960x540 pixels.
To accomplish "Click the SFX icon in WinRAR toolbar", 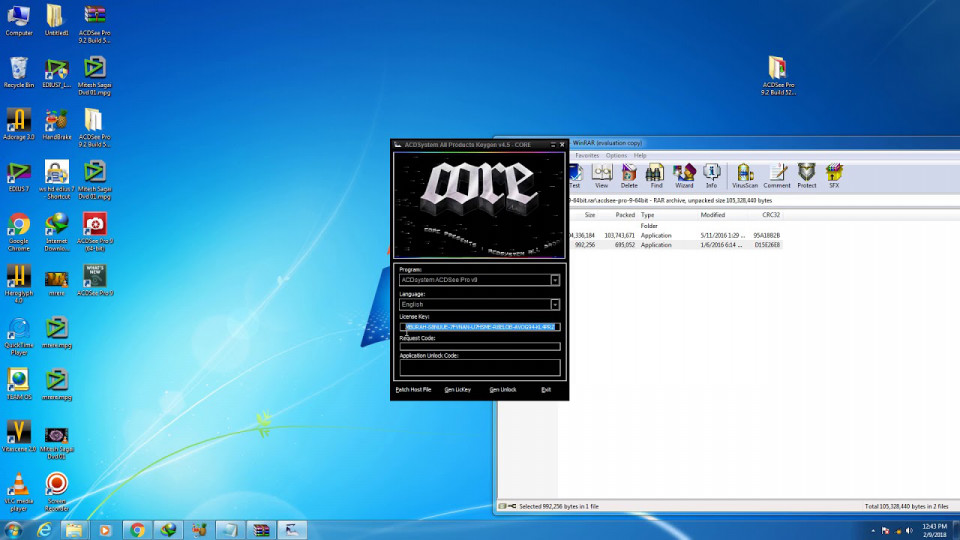I will [x=834, y=176].
